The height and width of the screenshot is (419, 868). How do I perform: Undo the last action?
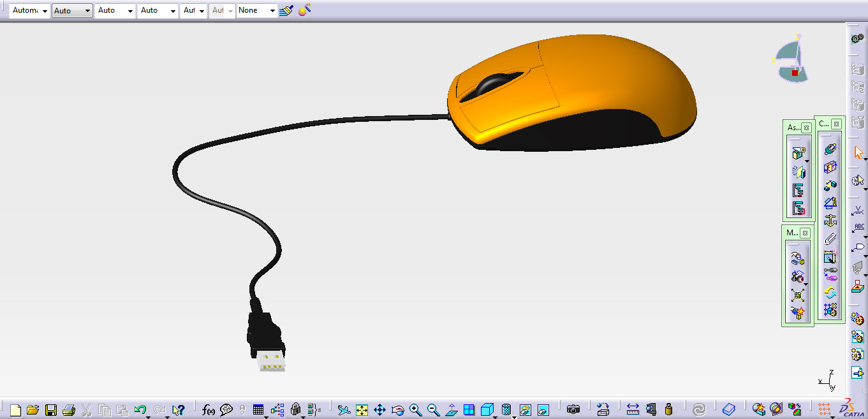click(141, 409)
